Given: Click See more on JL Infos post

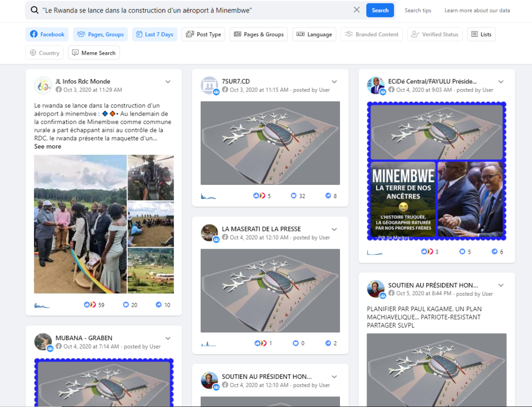Looking at the screenshot, I should point(47,146).
